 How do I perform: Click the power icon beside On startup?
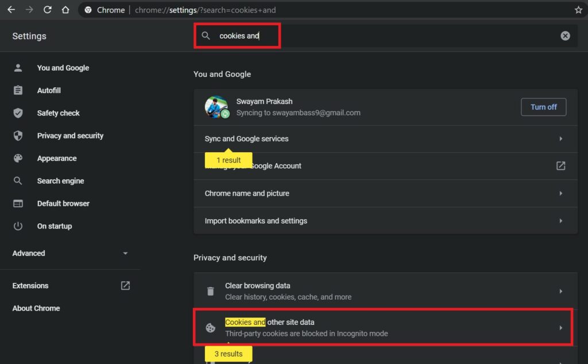[x=18, y=226]
